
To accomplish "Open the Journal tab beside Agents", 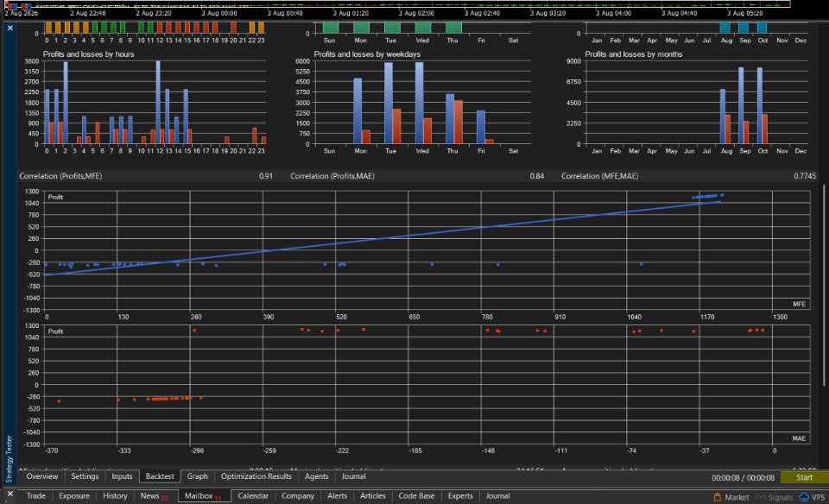I will (353, 476).
